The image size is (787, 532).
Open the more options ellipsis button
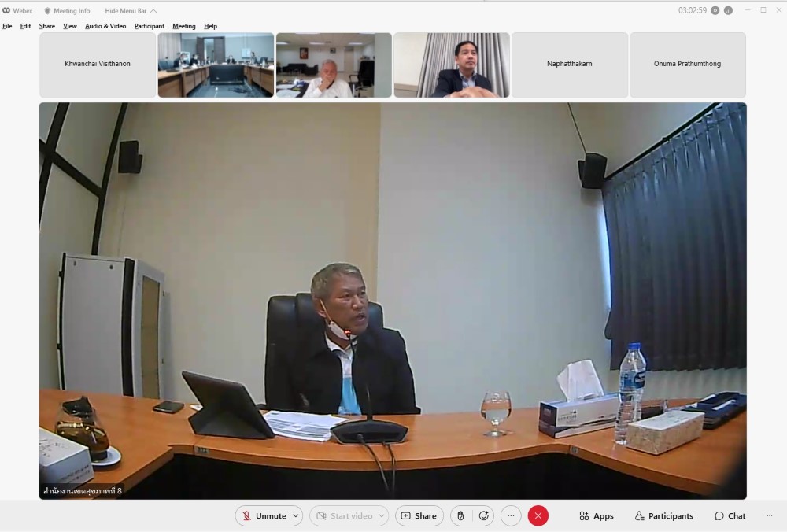point(511,516)
